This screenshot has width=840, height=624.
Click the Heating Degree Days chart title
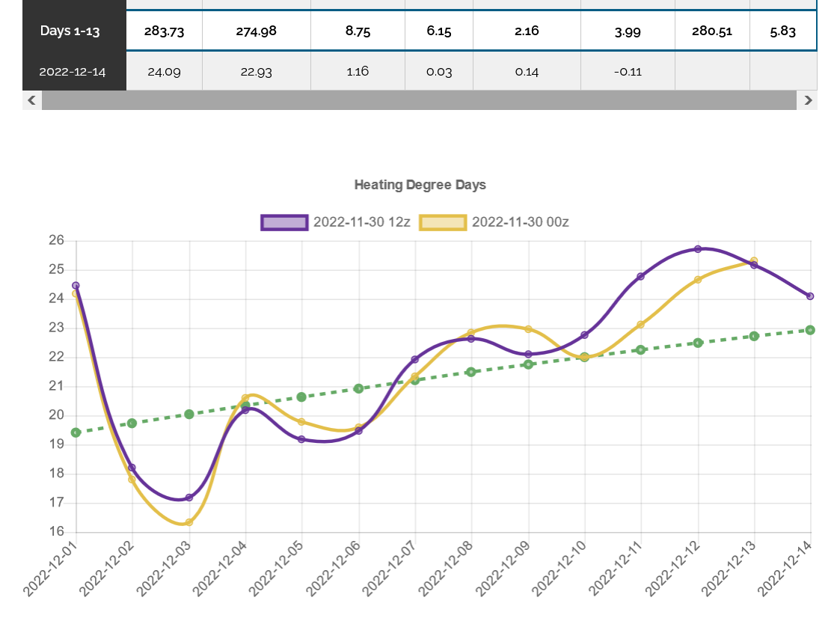[x=420, y=185]
